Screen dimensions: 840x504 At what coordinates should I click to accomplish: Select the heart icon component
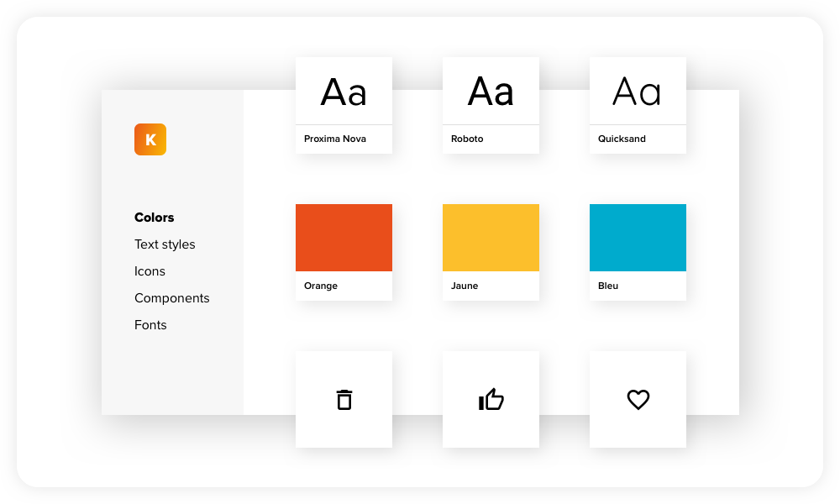tap(638, 400)
